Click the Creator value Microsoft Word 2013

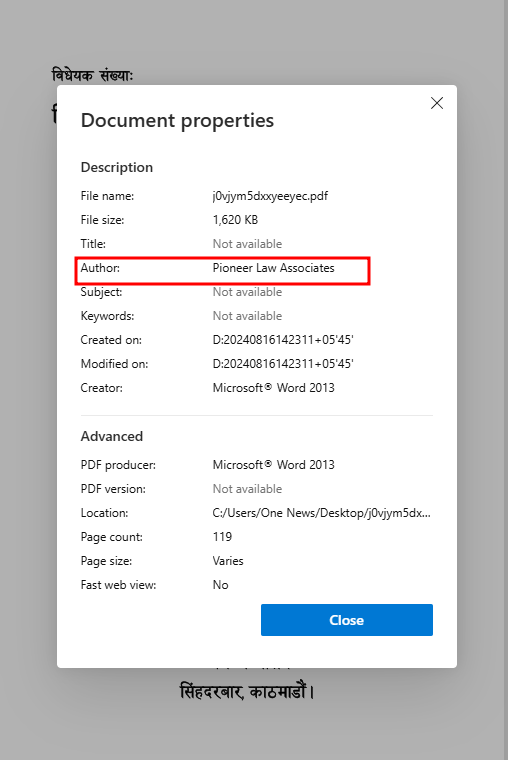coord(273,388)
